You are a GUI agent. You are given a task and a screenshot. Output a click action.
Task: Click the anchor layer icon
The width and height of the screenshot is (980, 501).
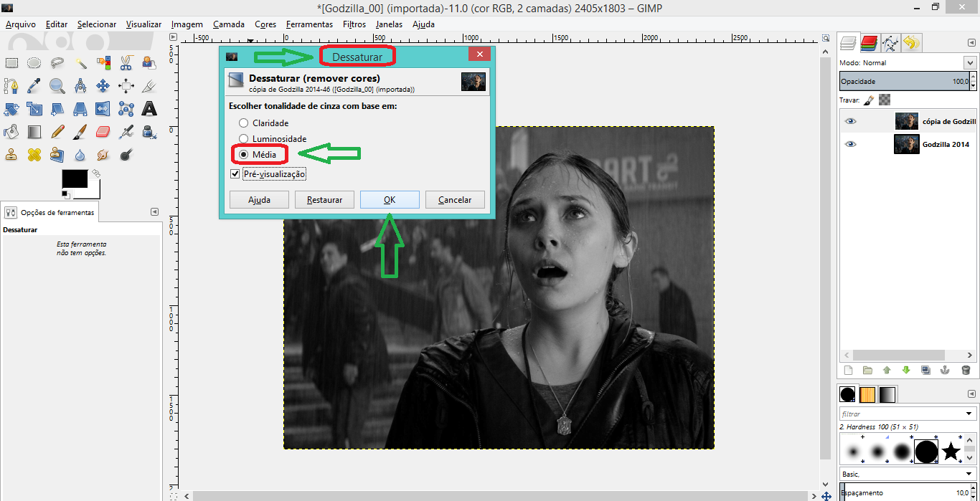coord(945,371)
